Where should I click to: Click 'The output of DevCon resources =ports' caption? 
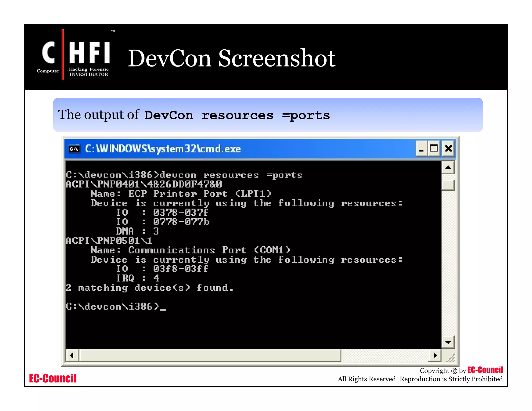[x=194, y=115]
